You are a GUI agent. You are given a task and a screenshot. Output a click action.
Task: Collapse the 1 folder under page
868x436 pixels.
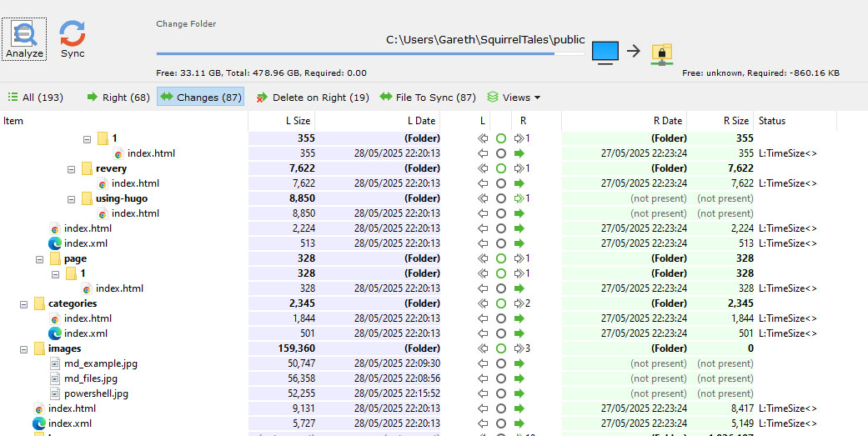(x=55, y=274)
